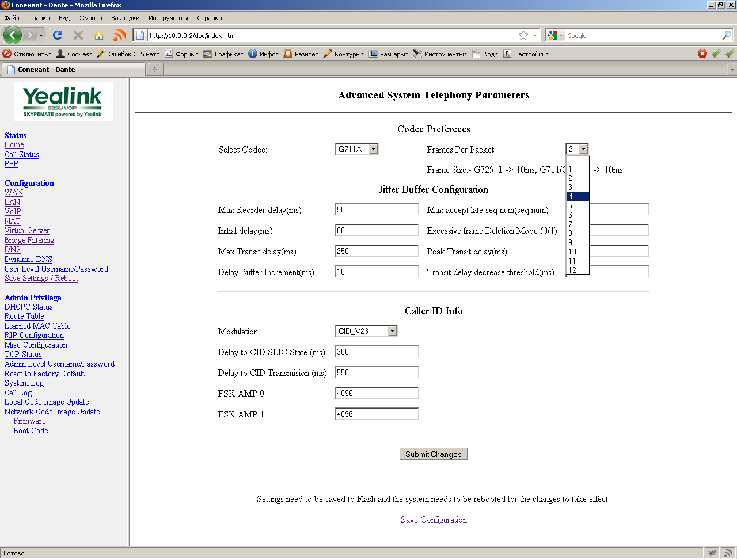Viewport: 737px width, 560px height.
Task: Open the Инфо toolbar menu
Action: 264,54
